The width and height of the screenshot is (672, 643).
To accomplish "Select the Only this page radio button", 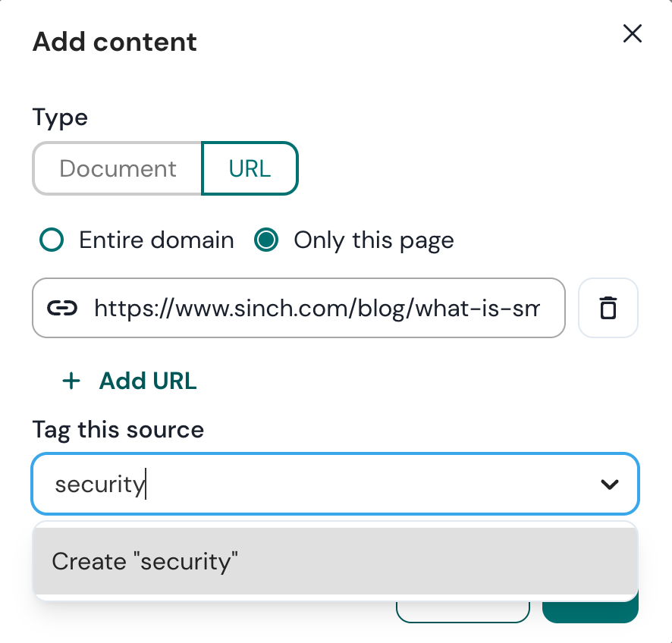I will pyautogui.click(x=265, y=240).
